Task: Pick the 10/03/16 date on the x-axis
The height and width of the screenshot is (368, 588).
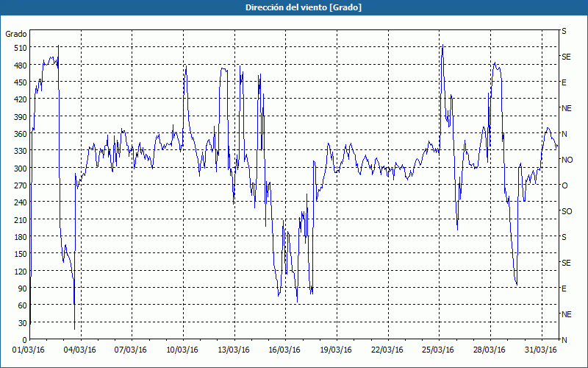Action: coord(182,350)
